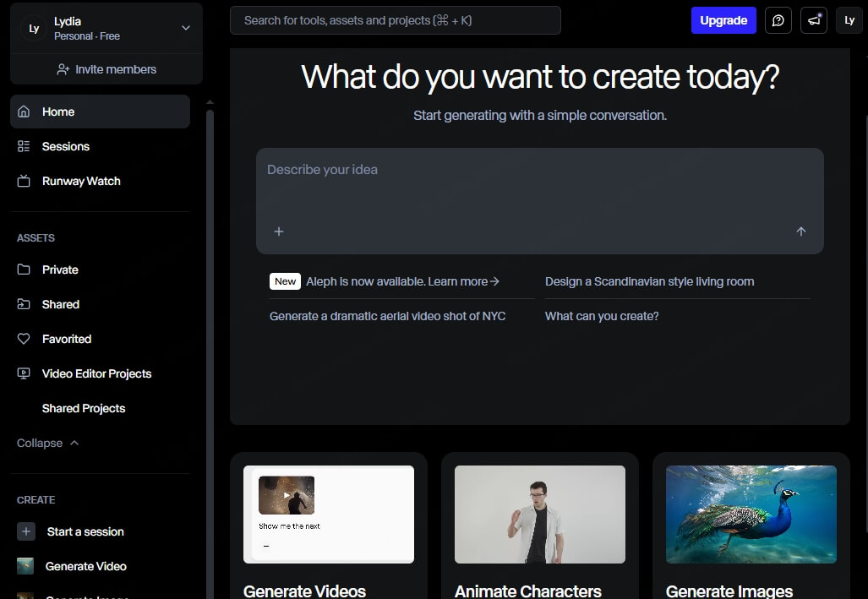Screen dimensions: 868x599
Task: Open the Generate Videos card thumbnail
Action: coord(329,515)
